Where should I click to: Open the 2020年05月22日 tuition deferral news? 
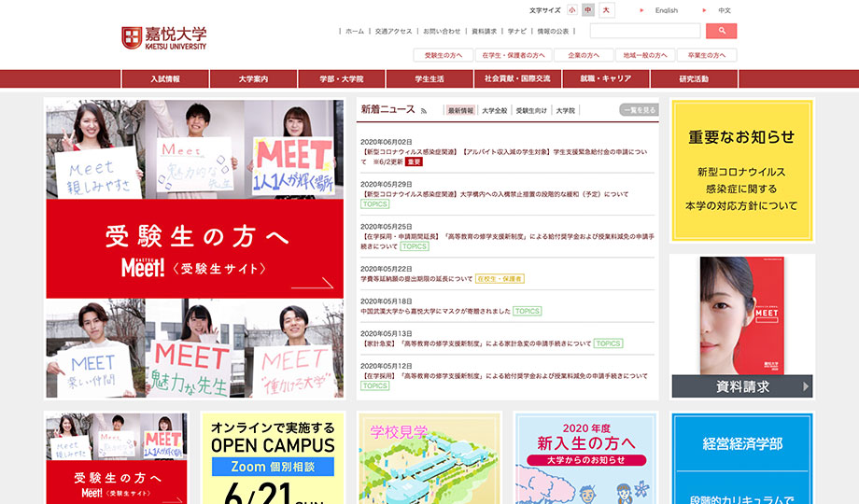[x=416, y=279]
